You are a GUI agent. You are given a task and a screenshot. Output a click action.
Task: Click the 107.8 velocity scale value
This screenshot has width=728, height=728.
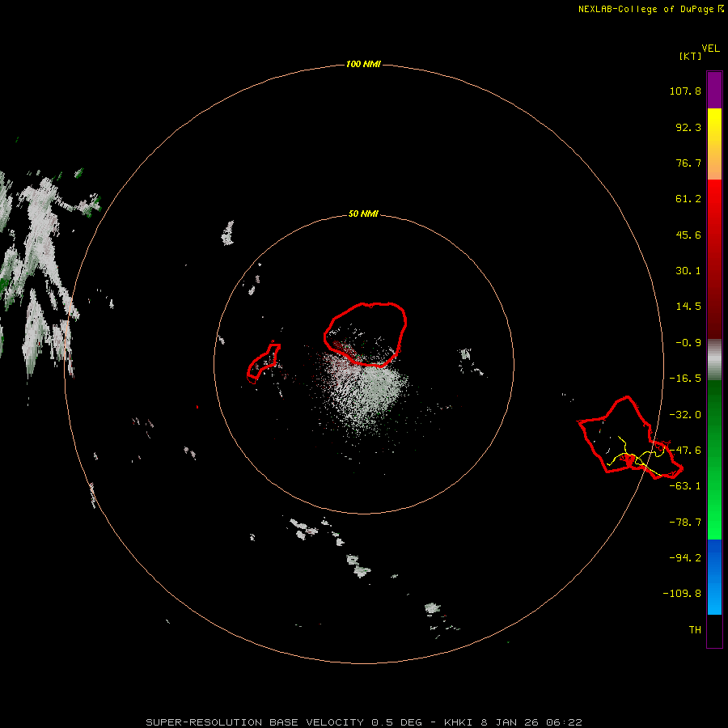click(x=685, y=91)
